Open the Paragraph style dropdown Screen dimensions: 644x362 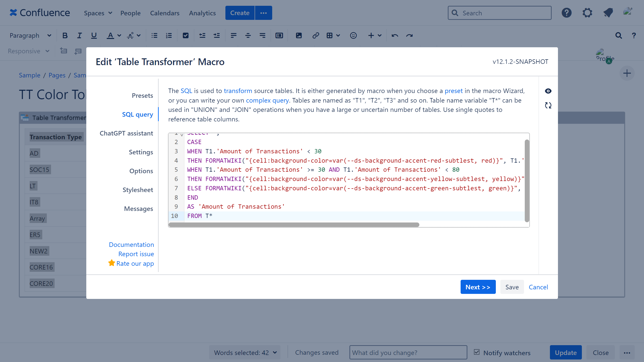coord(30,35)
